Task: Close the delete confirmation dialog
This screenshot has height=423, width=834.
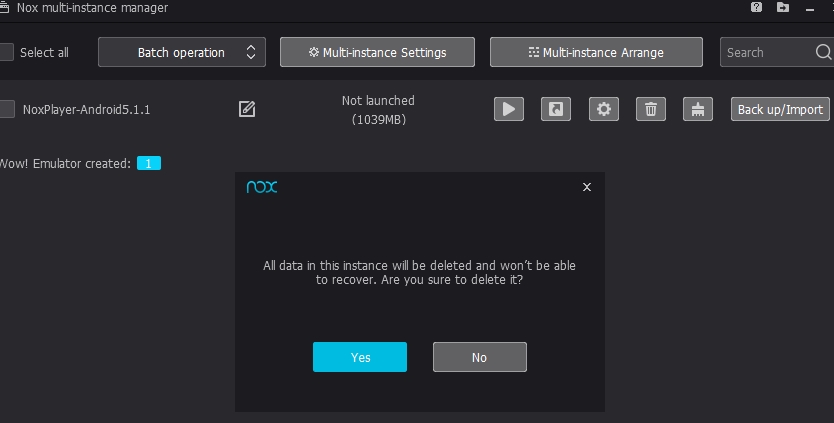Action: coord(587,187)
